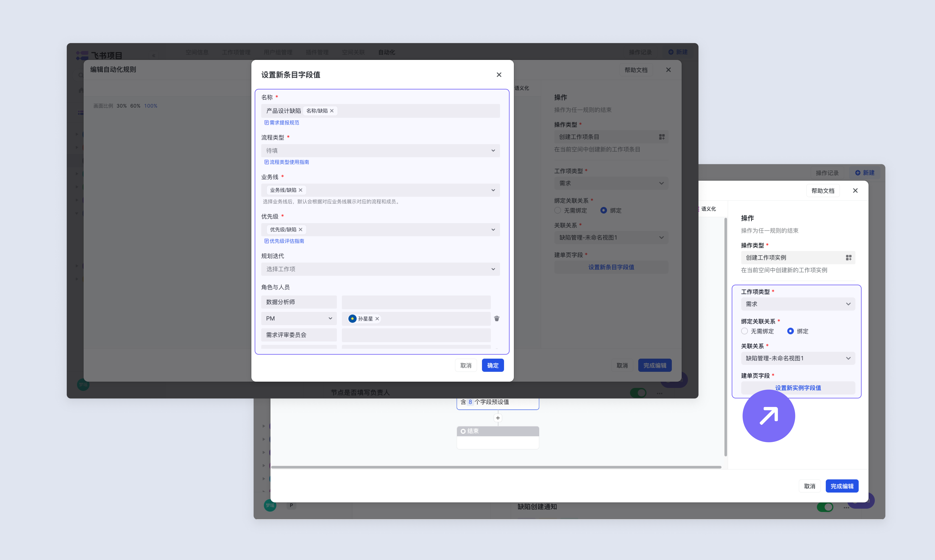
Task: Select the 结束 node on the canvas
Action: 498,437
